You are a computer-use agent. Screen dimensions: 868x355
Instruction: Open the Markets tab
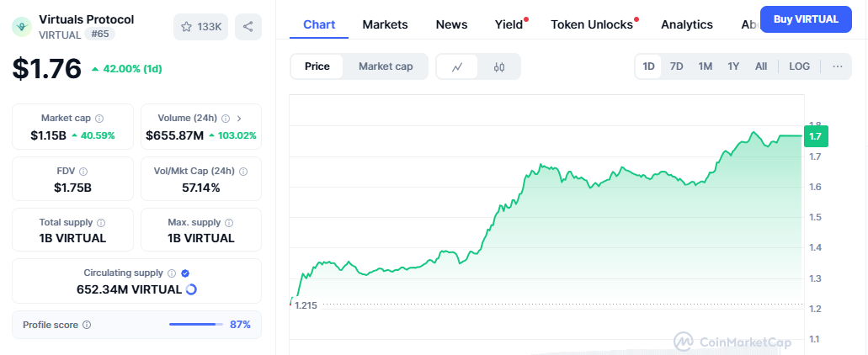coord(386,25)
